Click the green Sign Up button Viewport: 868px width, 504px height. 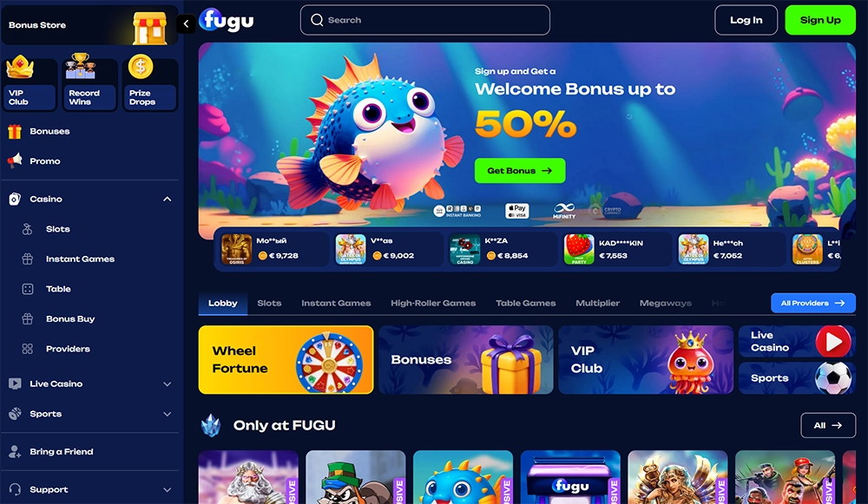click(x=820, y=20)
